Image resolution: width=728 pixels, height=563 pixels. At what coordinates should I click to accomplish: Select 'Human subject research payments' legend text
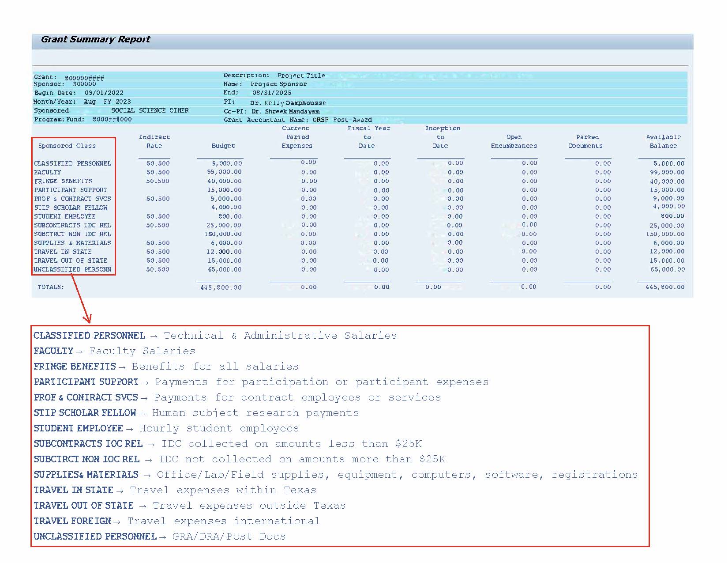coord(255,413)
